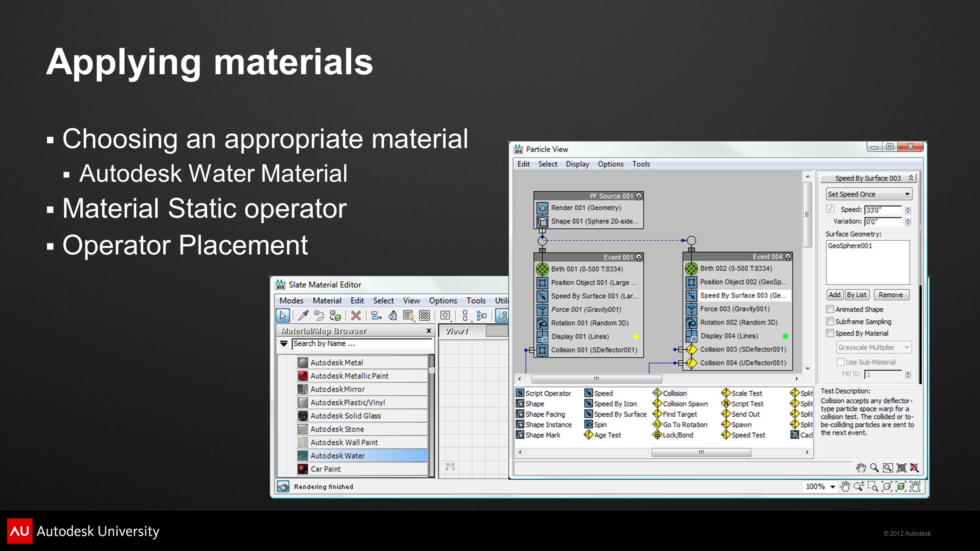Toggle the Speed checkbox in rollout

(x=830, y=209)
